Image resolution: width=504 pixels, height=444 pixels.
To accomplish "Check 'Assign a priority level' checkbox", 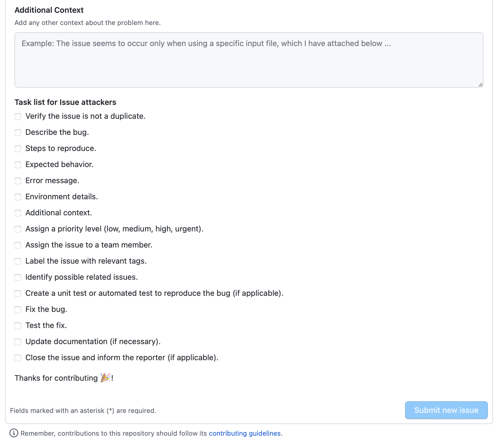I will [18, 229].
